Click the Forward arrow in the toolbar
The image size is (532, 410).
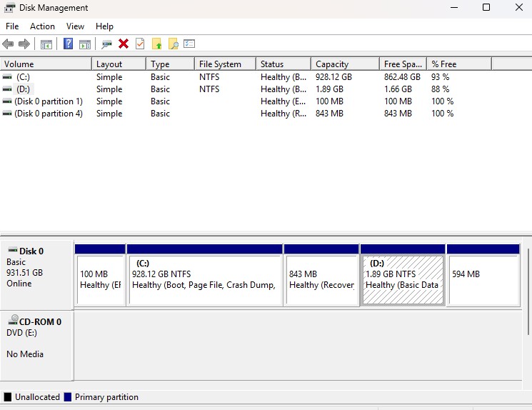[24, 44]
